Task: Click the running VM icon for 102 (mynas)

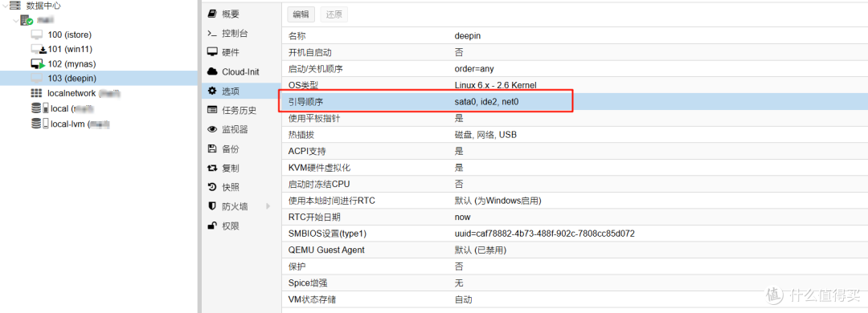Action: (38, 63)
